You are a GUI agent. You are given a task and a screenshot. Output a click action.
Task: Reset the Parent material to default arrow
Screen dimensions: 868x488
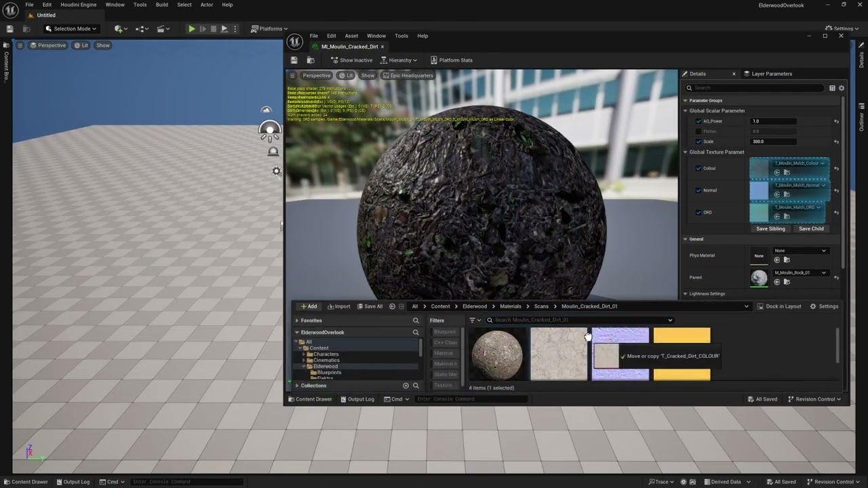[x=836, y=277]
